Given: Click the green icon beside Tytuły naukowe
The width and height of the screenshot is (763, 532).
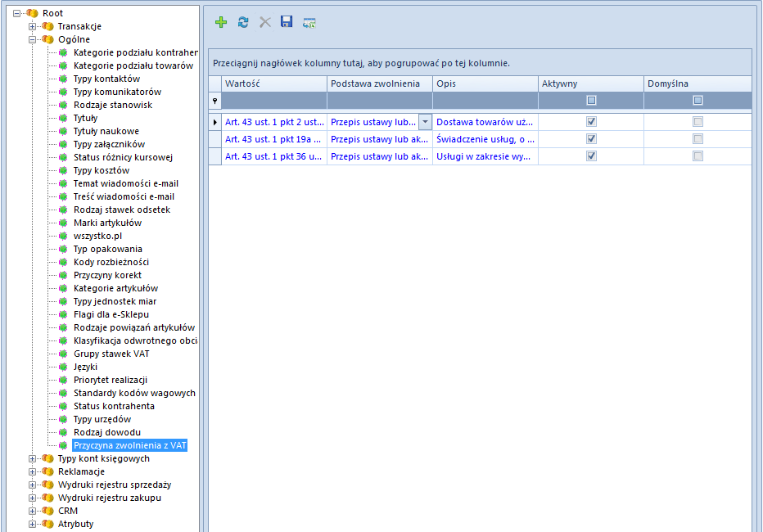Looking at the screenshot, I should point(63,131).
